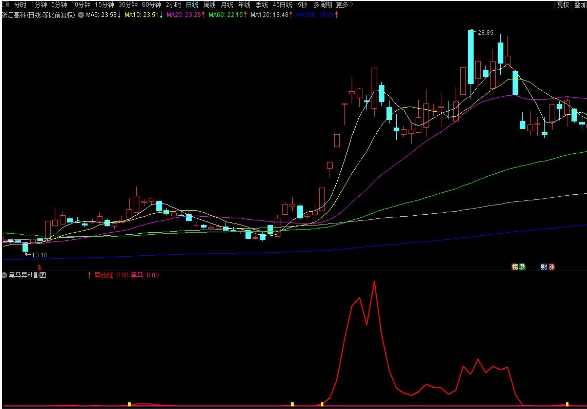Image resolution: width=587 pixels, height=409 pixels.
Task: Click the blue-red badge icon above sub-chart
Action: 548,267
